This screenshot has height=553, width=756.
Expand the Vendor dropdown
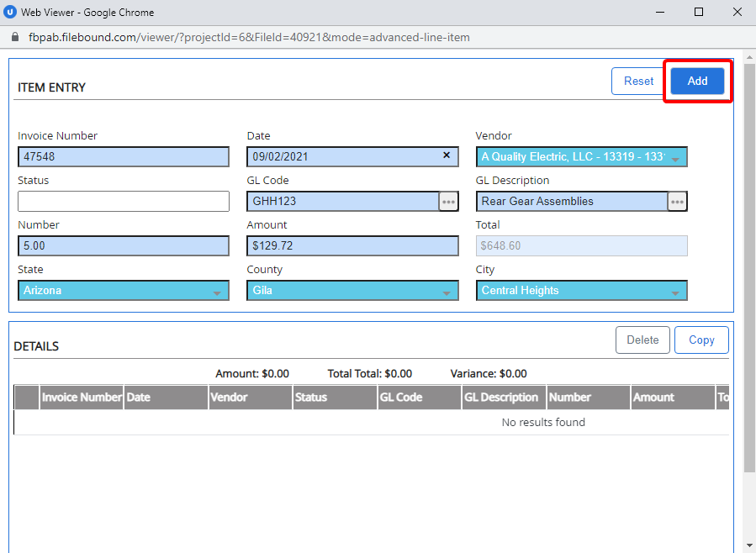tap(676, 158)
